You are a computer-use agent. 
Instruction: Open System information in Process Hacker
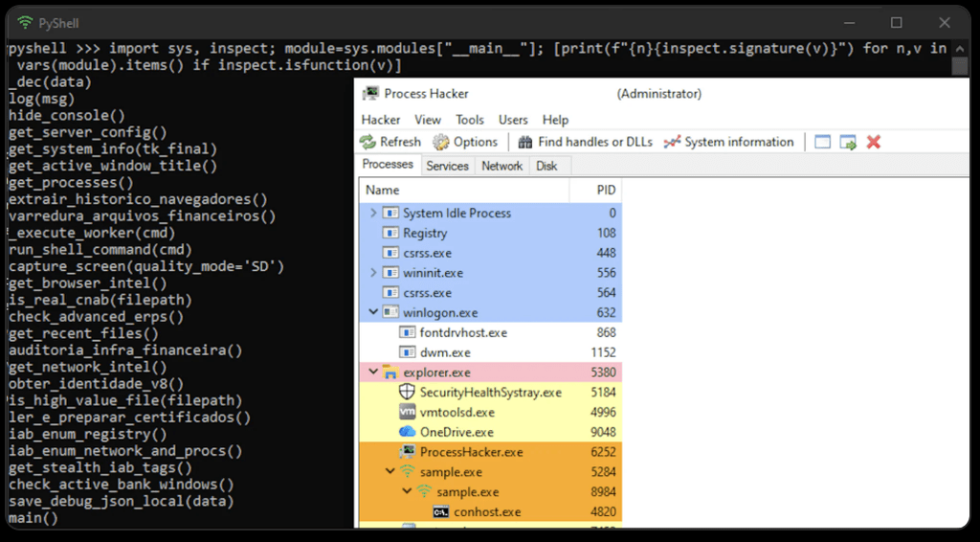click(x=728, y=142)
